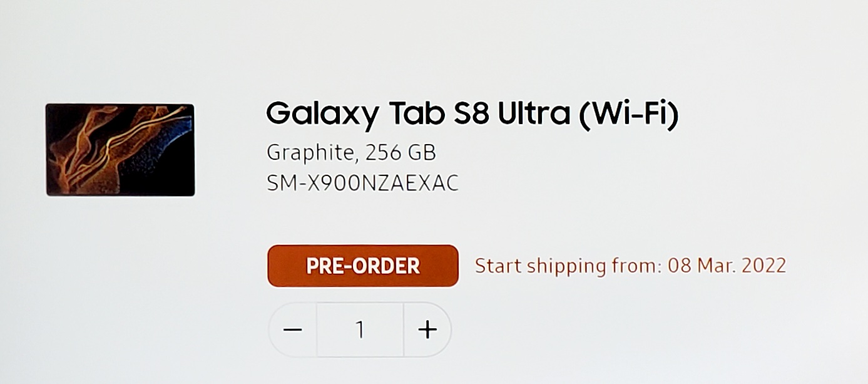Viewport: 868px width, 384px height.
Task: Click the plus icon to increase quantity
Action: [427, 330]
